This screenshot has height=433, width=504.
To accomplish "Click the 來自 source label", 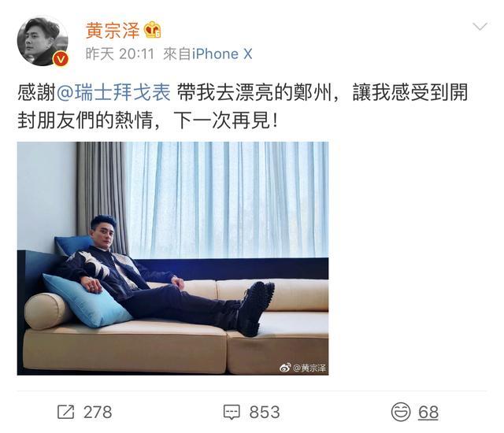I will [x=177, y=54].
